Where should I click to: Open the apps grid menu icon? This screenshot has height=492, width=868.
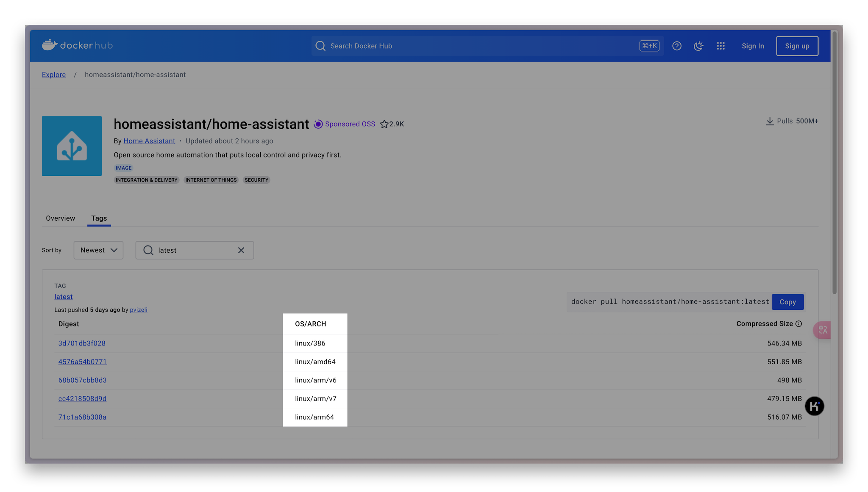(x=721, y=46)
